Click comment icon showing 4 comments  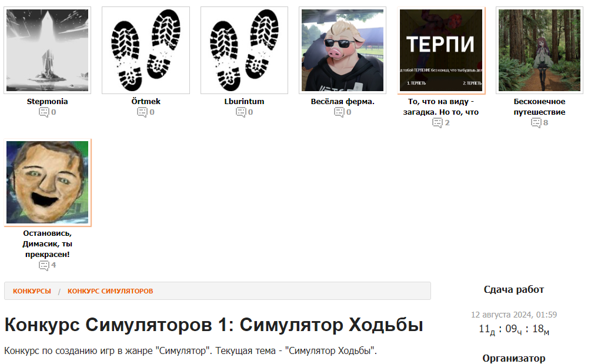pyautogui.click(x=44, y=265)
